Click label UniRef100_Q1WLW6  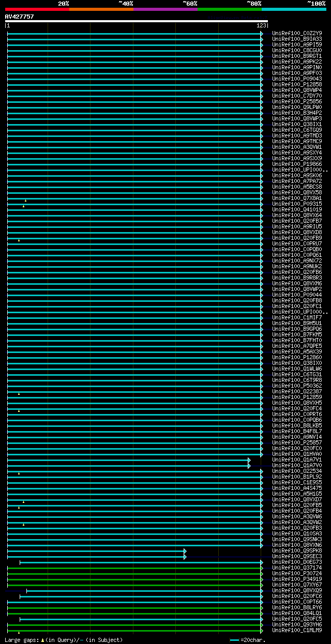pyautogui.click(x=297, y=369)
